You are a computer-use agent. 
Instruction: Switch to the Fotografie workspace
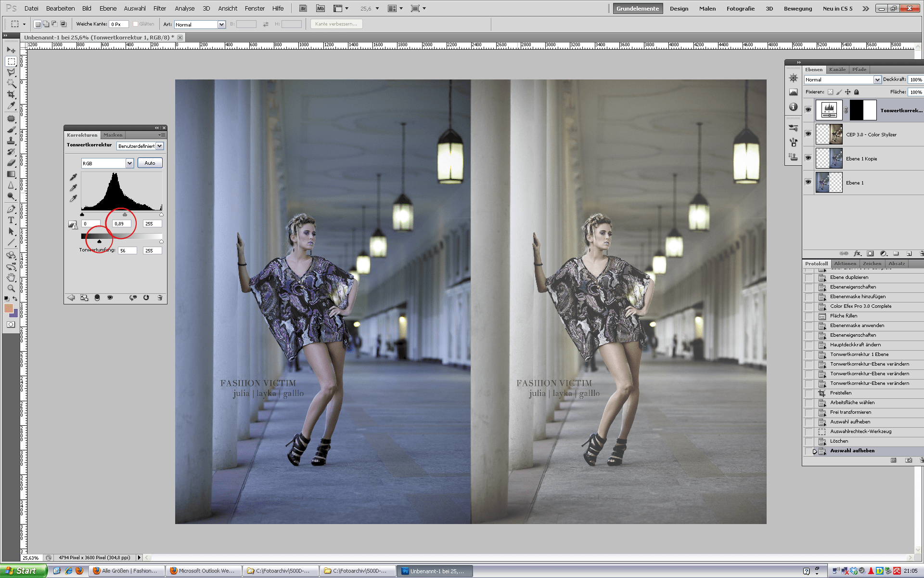pyautogui.click(x=740, y=8)
